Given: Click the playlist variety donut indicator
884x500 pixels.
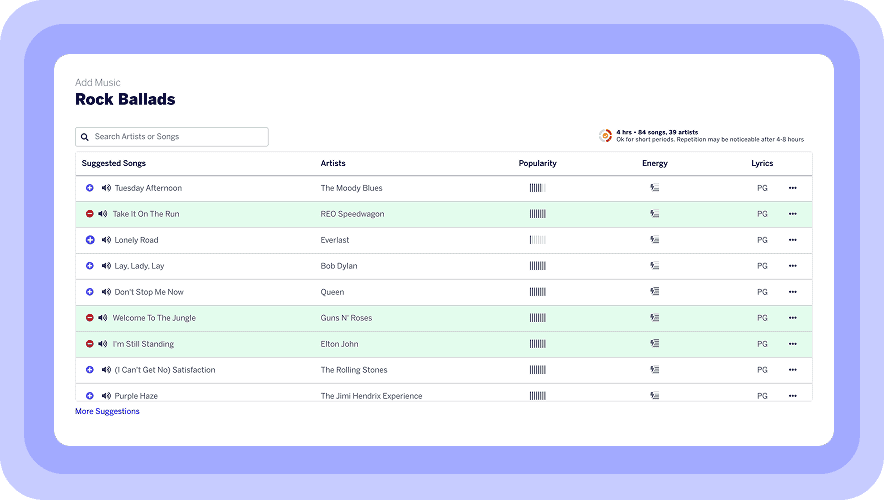Looking at the screenshot, I should point(605,135).
